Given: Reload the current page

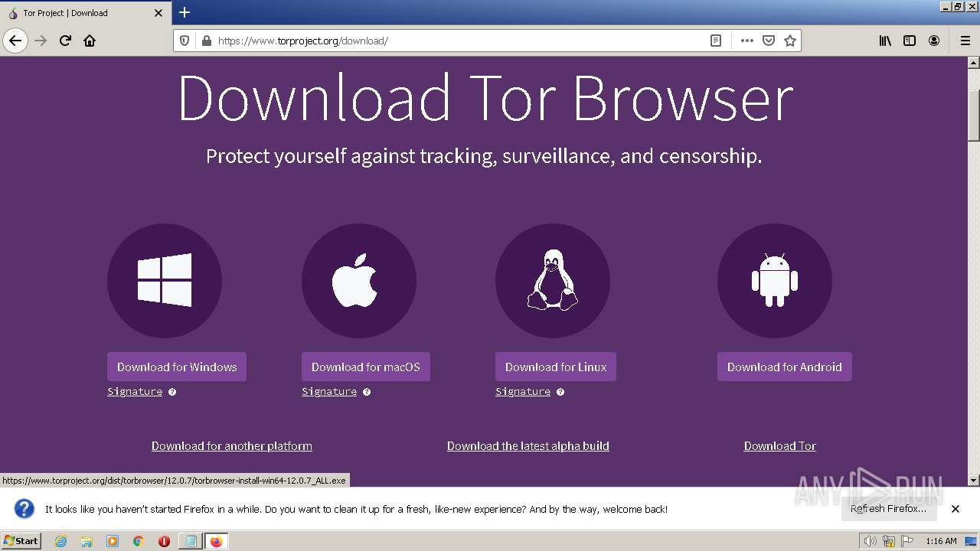Looking at the screenshot, I should coord(65,41).
